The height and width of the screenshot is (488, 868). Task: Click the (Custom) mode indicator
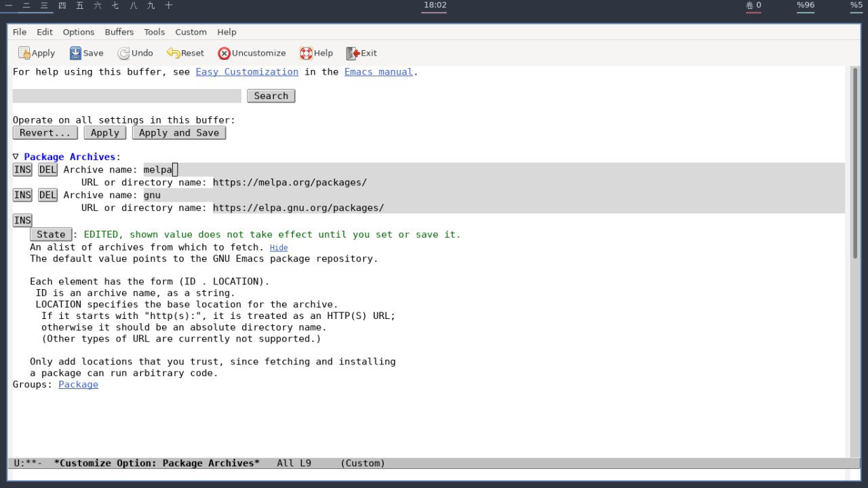pos(363,463)
